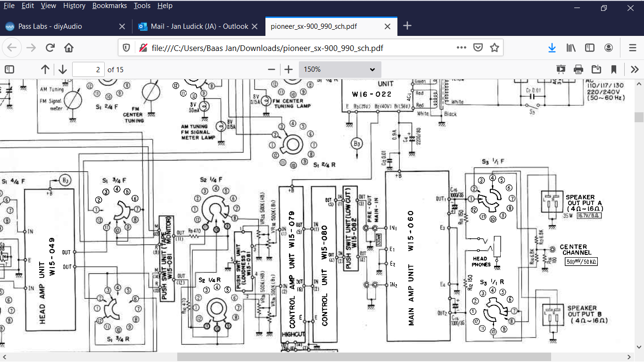
Task: Close the Pass Labs - diyAudio tab
Action: click(122, 26)
